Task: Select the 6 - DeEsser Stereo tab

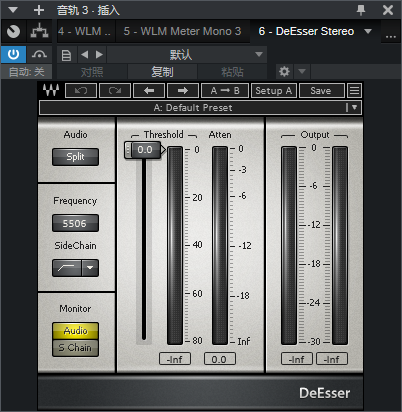Action: click(x=306, y=31)
